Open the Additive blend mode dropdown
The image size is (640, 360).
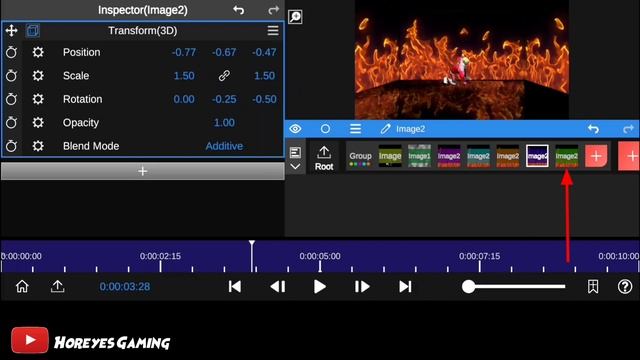224,146
